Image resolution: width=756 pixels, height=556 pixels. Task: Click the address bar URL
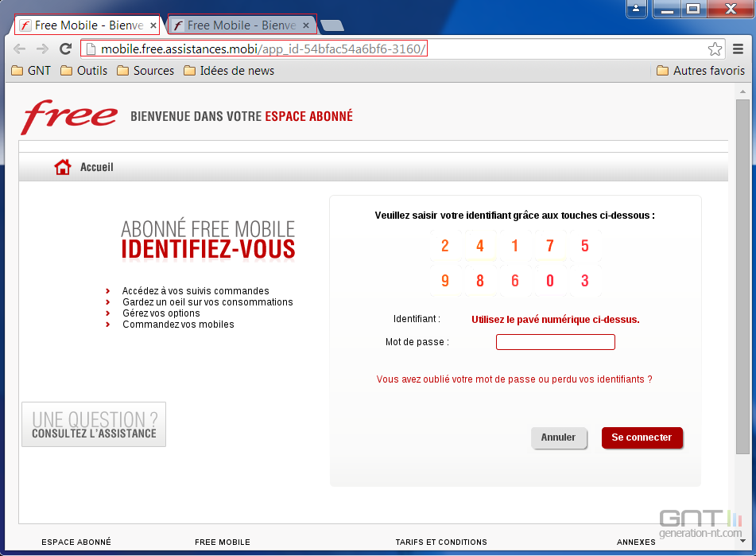tap(263, 49)
